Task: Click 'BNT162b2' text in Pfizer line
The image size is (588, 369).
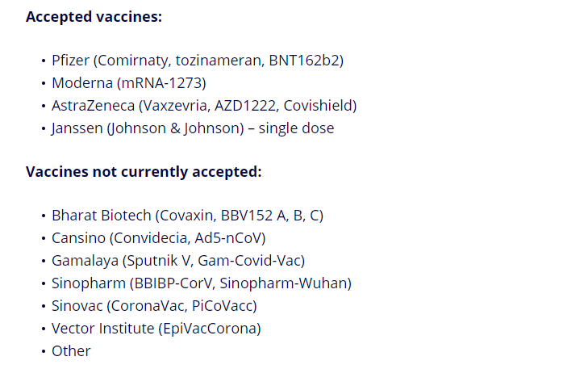Action: click(x=304, y=61)
